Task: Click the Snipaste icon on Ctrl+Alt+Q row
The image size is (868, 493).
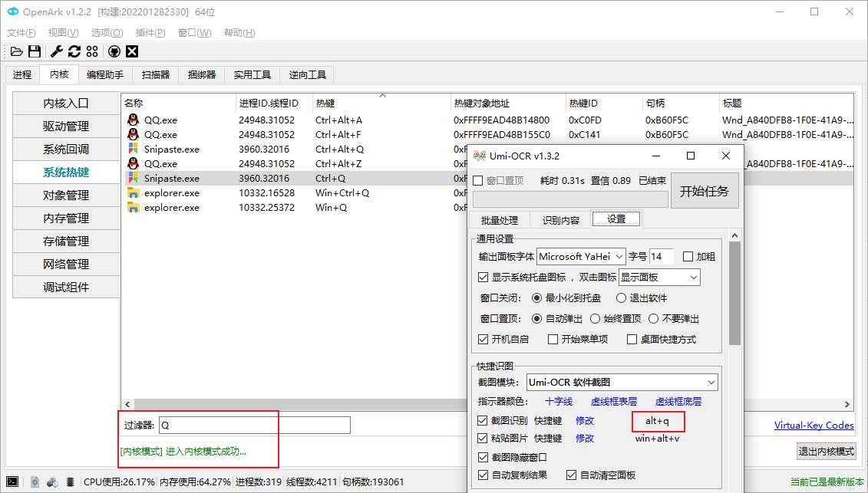Action: 133,149
